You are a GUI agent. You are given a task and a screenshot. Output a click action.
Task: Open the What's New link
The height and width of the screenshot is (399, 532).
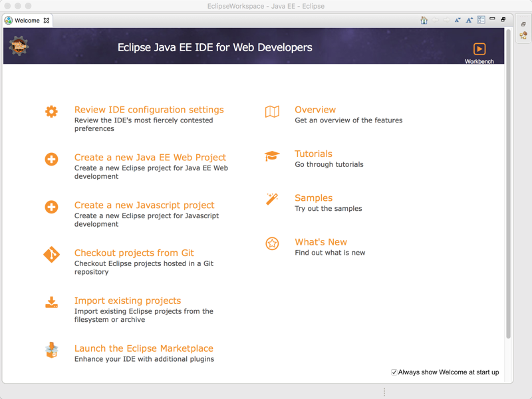321,242
